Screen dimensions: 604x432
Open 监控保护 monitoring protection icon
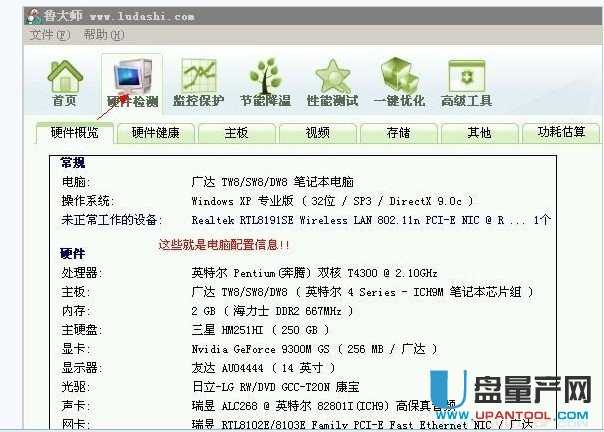click(199, 83)
